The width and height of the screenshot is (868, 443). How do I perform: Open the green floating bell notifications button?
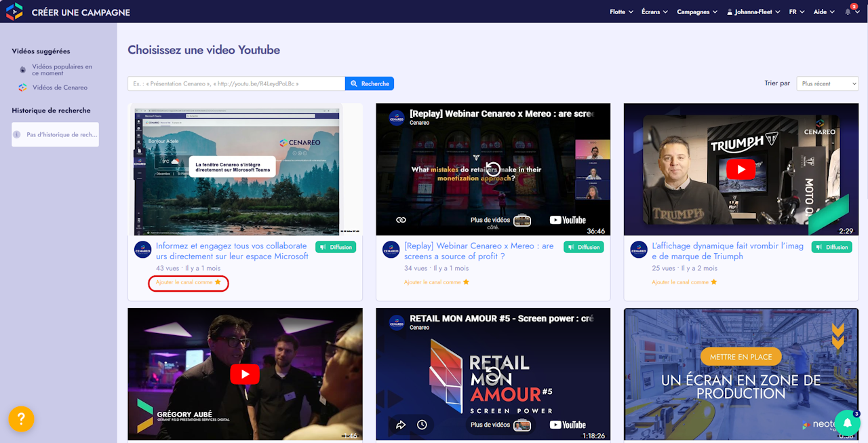pos(847,423)
